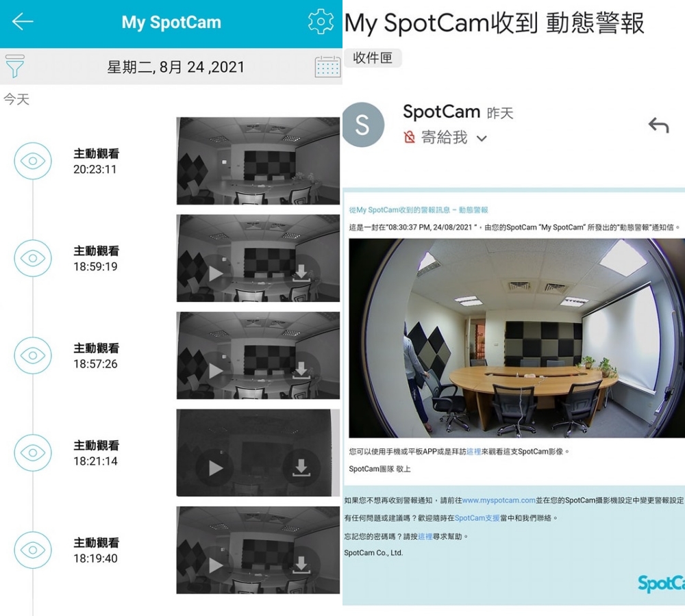Viewport: 685px width, 616px height.
Task: Open the calendar date picker icon
Action: (327, 66)
